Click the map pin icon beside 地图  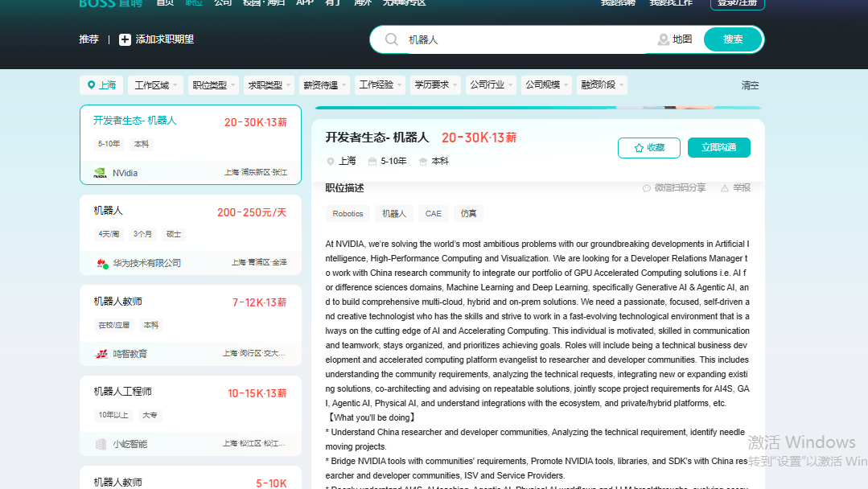(x=663, y=39)
